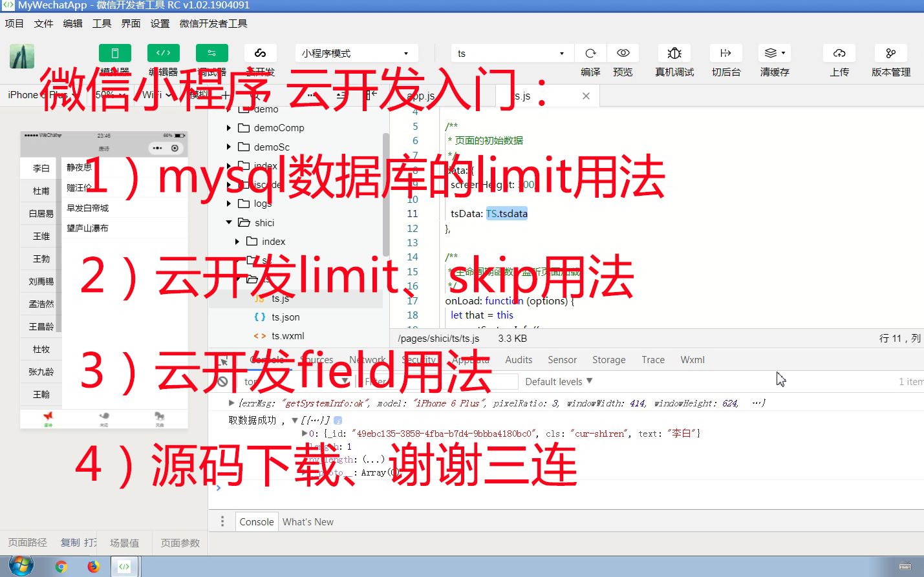Toggle the debugger panel button
Viewport: 924px width, 577px height.
coord(212,53)
